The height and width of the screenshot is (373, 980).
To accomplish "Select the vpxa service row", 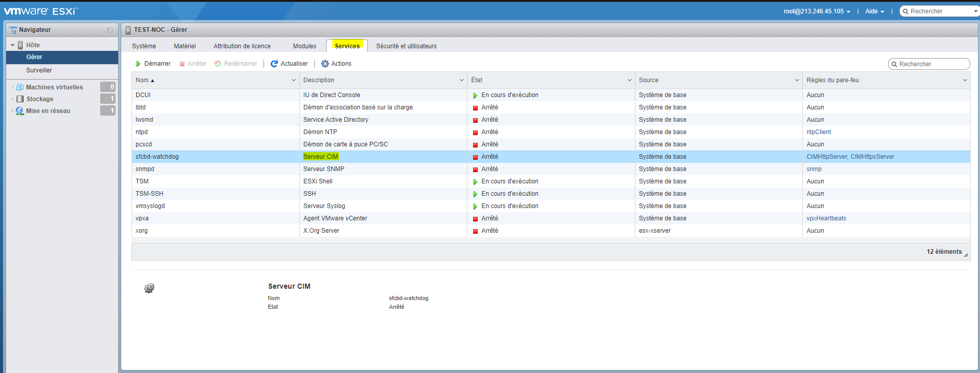I will tap(551, 218).
